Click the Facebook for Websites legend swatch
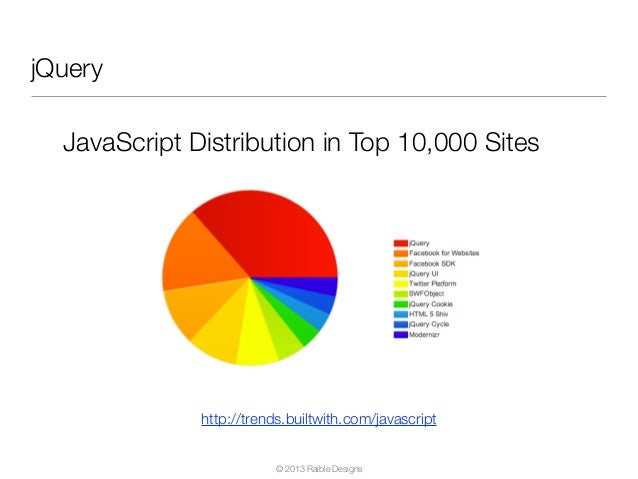 tap(400, 254)
